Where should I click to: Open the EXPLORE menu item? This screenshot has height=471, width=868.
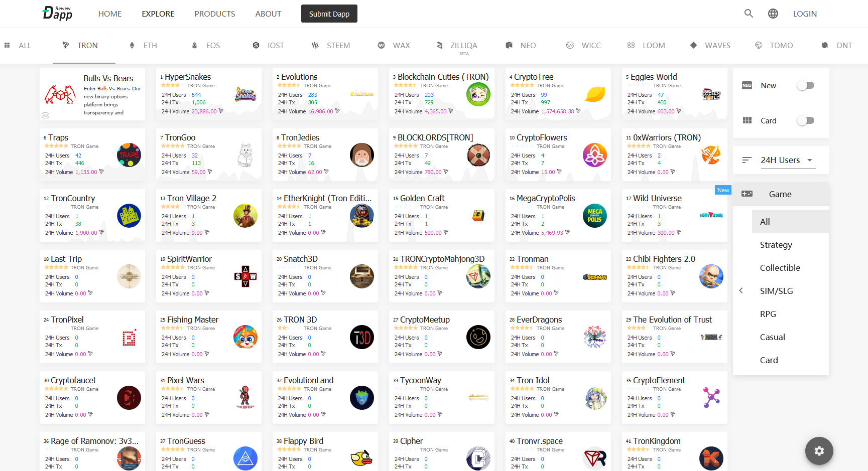click(x=158, y=14)
